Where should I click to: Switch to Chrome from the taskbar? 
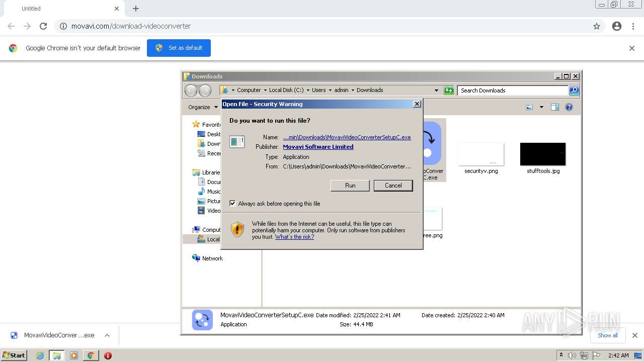(x=91, y=355)
